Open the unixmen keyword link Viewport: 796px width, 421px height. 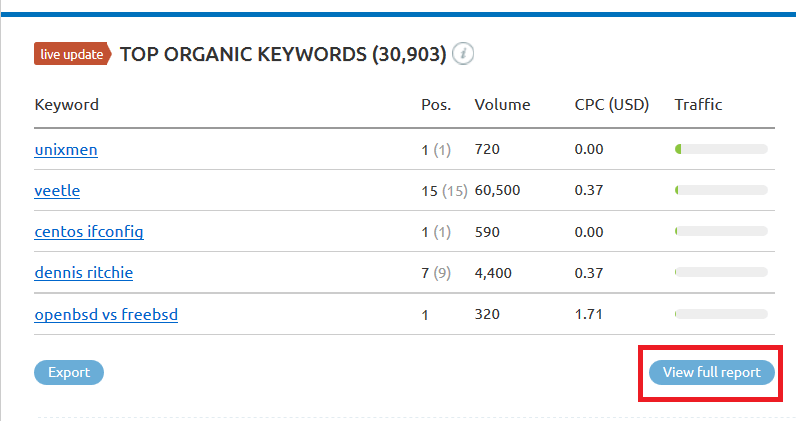pyautogui.click(x=66, y=150)
